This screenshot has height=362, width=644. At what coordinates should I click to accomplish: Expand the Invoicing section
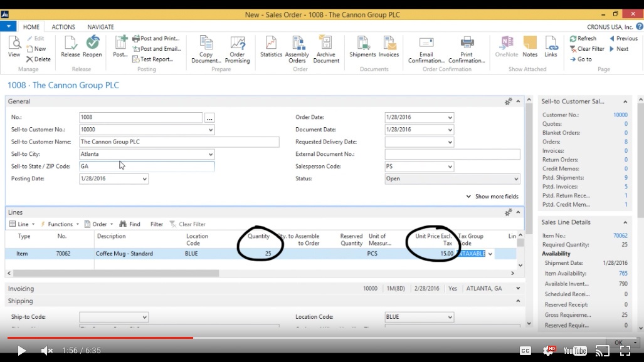(x=518, y=289)
